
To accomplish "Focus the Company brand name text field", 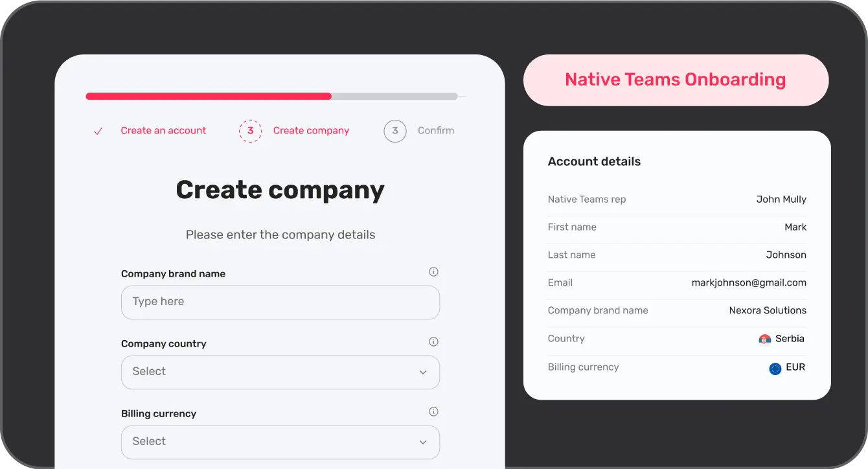I will coord(280,302).
